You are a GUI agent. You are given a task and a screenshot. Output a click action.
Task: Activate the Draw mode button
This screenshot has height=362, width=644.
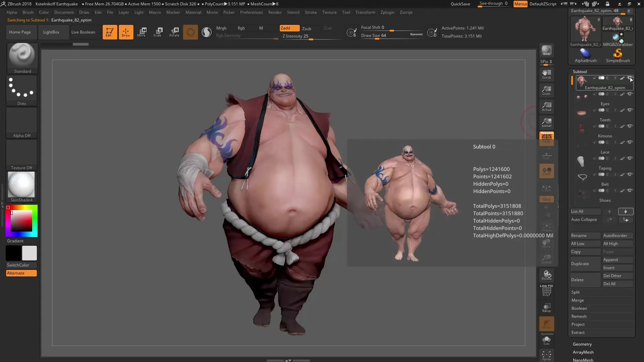[x=126, y=32]
